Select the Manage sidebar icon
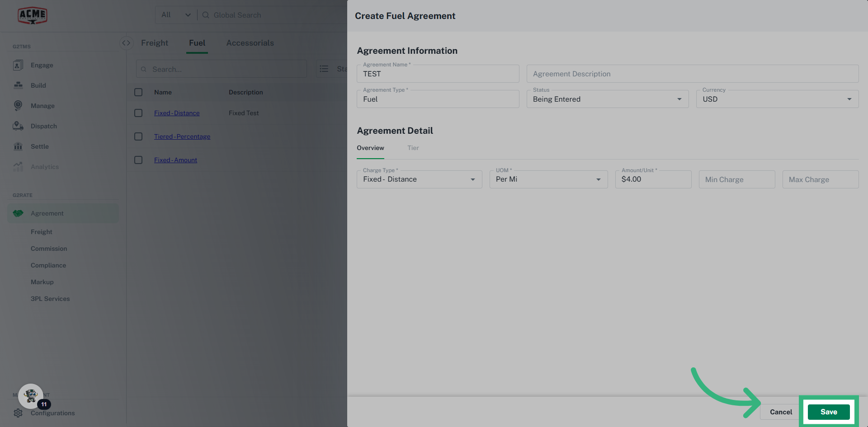Image resolution: width=868 pixels, height=427 pixels. [18, 106]
